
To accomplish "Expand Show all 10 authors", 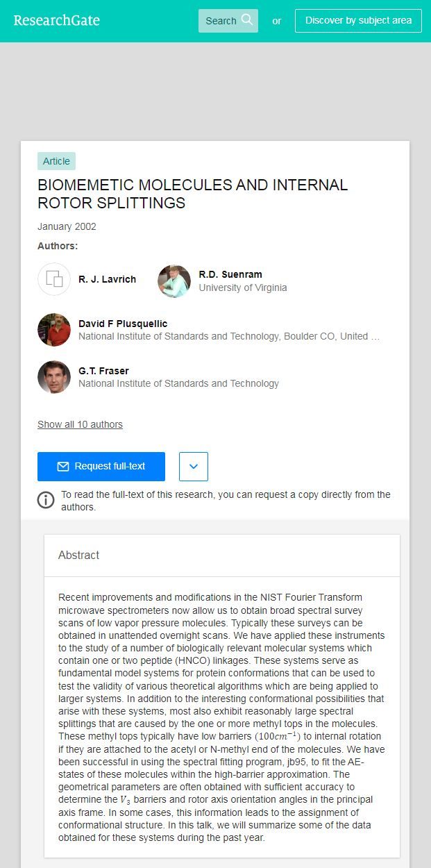I will 80,424.
